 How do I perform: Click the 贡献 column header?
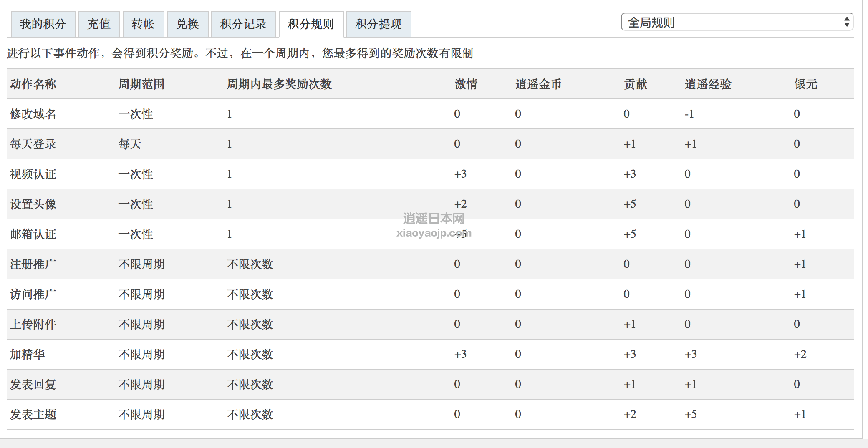pos(635,84)
